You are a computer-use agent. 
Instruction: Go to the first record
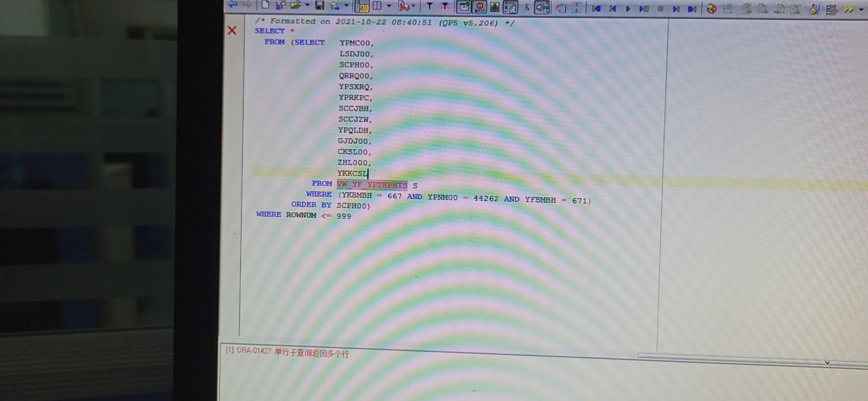(596, 9)
